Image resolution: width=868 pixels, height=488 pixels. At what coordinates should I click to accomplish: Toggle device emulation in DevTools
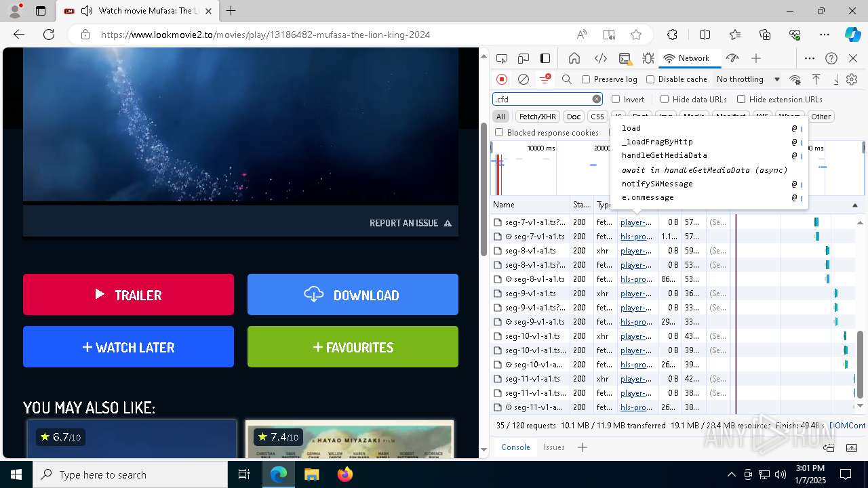click(x=524, y=58)
